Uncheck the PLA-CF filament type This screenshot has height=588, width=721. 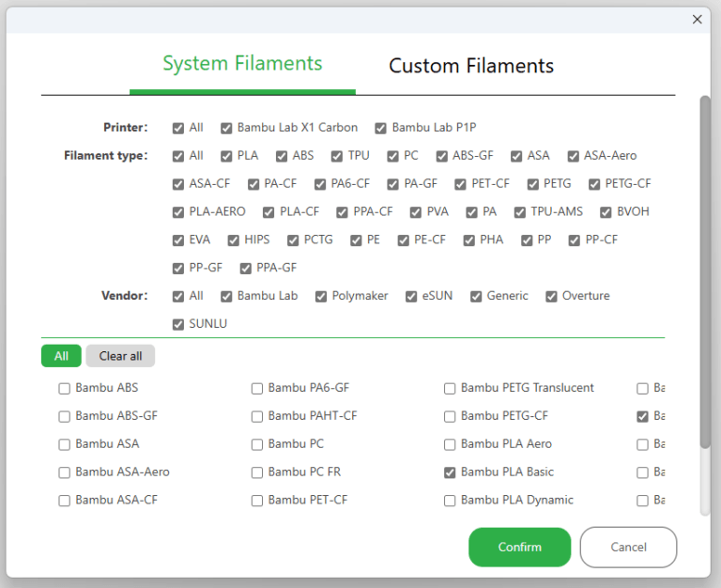coord(268,212)
